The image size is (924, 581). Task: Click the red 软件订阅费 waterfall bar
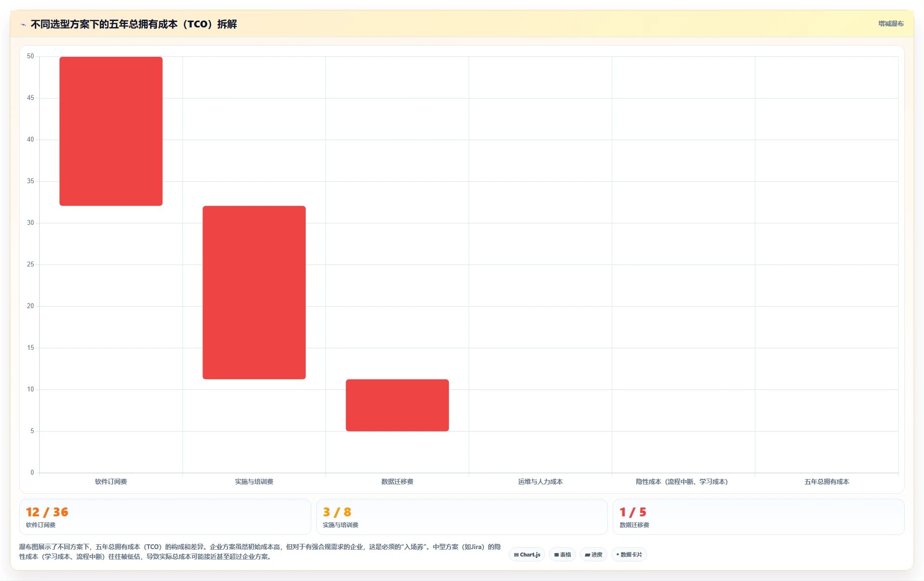click(x=111, y=131)
